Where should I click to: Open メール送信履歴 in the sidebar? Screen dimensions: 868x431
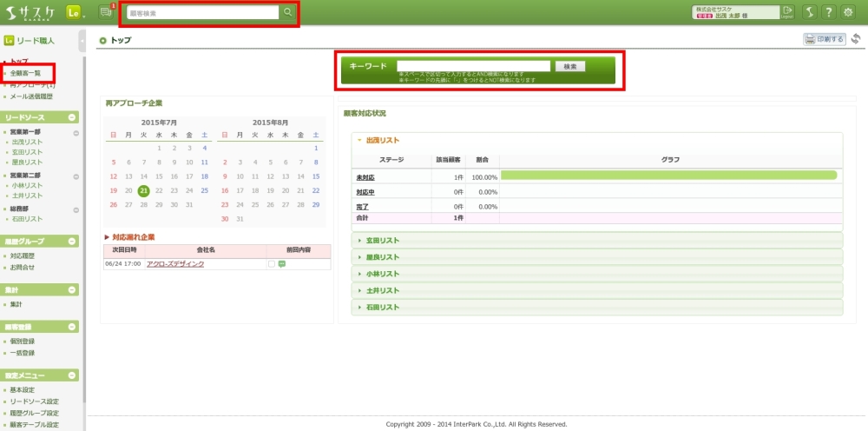pyautogui.click(x=34, y=96)
